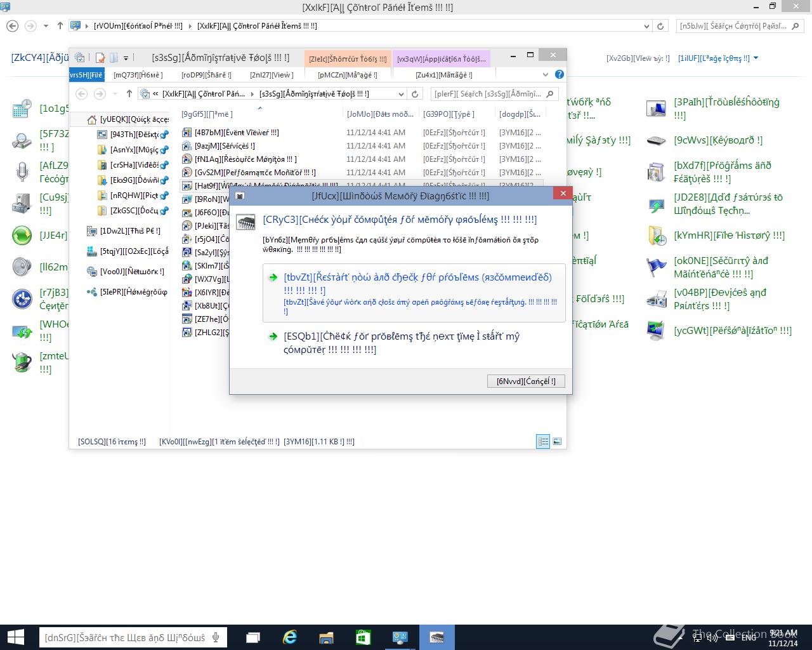Image resolution: width=812 pixels, height=650 pixels.
Task: Open View by Large icons dropdown
Action: tap(718, 58)
